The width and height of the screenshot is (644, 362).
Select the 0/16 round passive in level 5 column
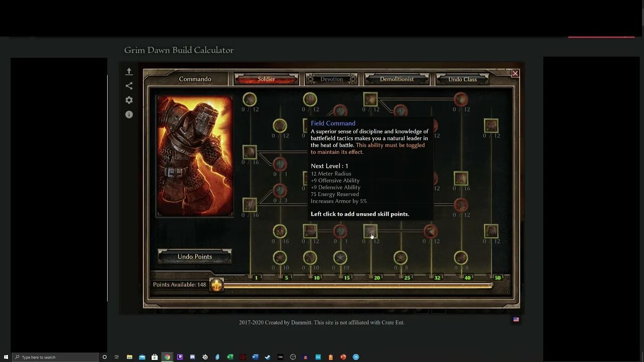(280, 231)
